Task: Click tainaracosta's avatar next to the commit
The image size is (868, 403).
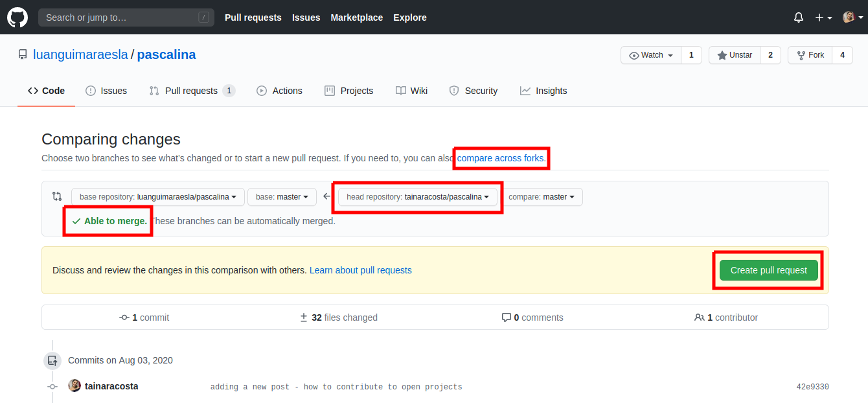Action: pos(74,386)
